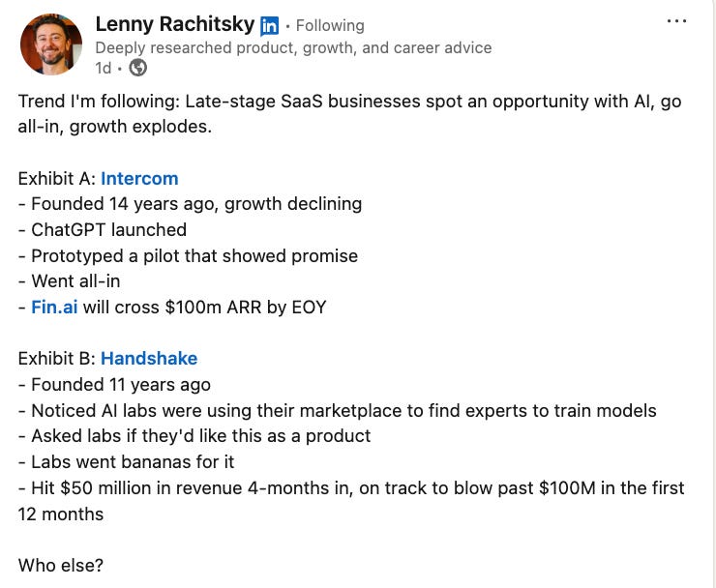Screen dimensions: 716x588
Task: Click the "Went all-in" bullet line
Action: pos(77,281)
